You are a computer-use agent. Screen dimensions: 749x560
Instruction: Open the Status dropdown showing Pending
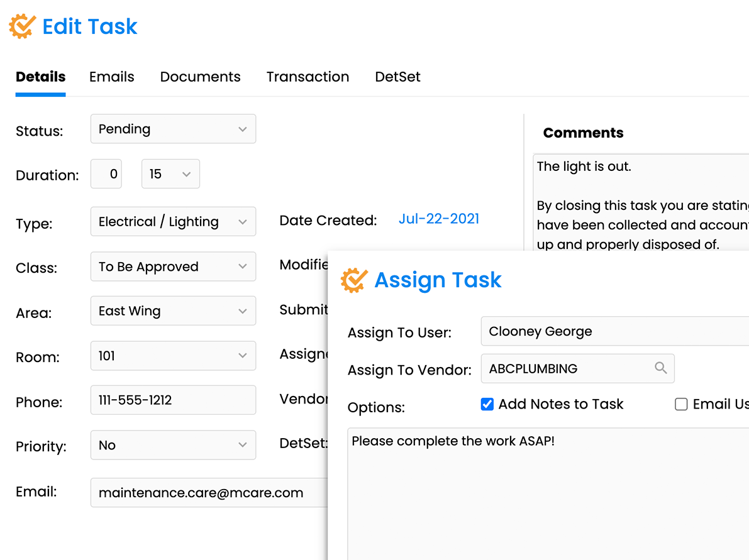point(173,129)
